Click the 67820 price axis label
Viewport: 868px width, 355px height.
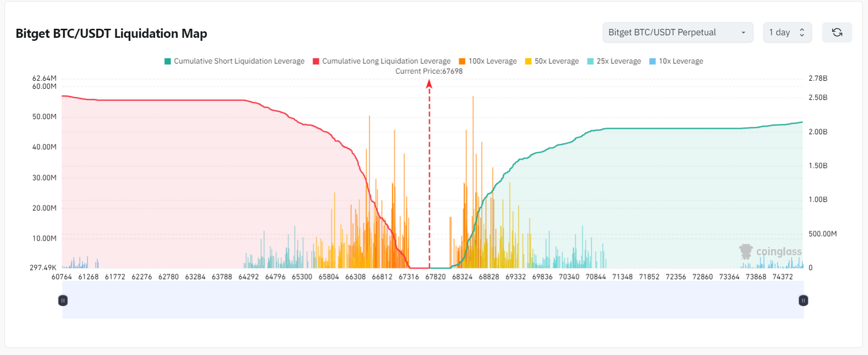435,277
